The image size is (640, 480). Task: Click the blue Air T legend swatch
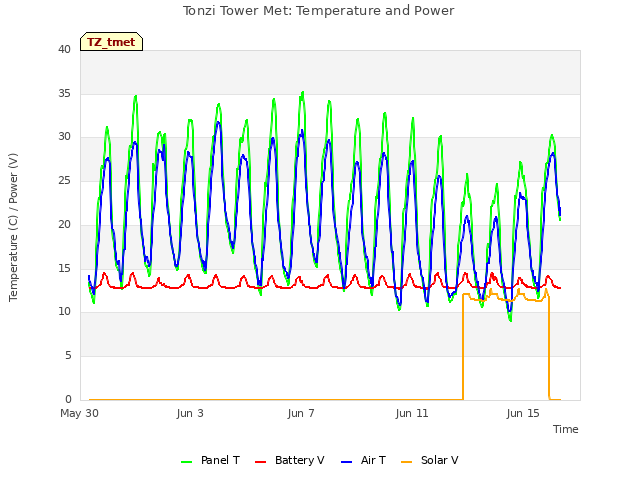click(x=346, y=462)
